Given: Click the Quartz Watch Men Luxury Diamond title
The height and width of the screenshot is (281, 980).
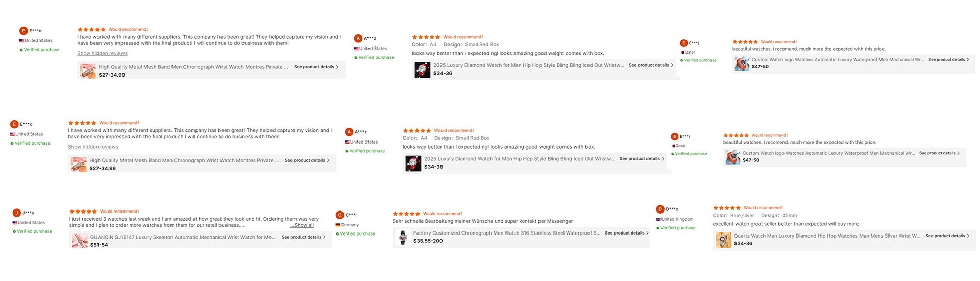Looking at the screenshot, I should [x=827, y=236].
